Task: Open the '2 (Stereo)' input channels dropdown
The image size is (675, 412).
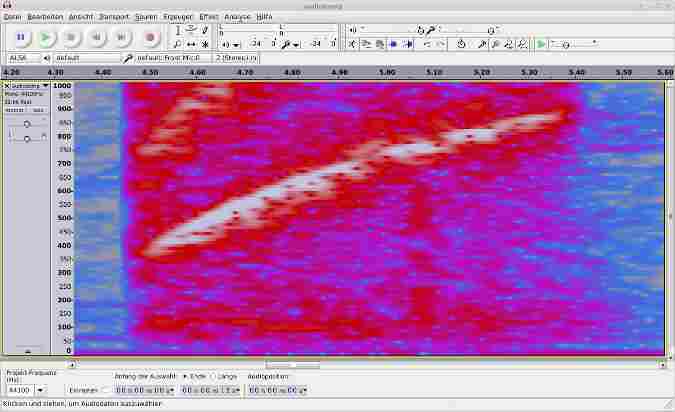Action: coord(236,58)
